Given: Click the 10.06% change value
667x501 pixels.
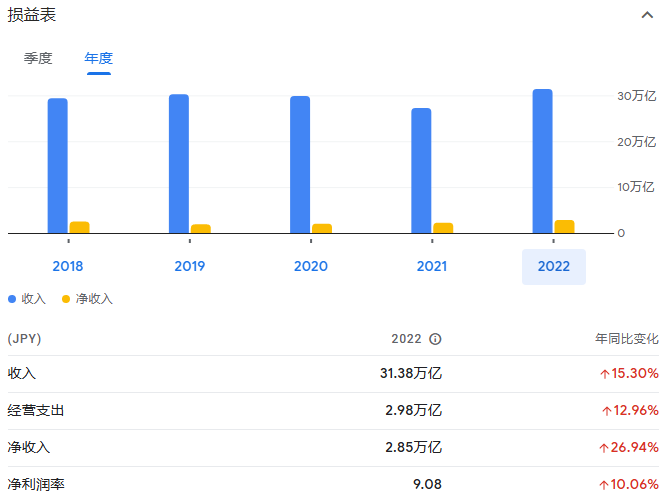Looking at the screenshot, I should [x=629, y=484].
